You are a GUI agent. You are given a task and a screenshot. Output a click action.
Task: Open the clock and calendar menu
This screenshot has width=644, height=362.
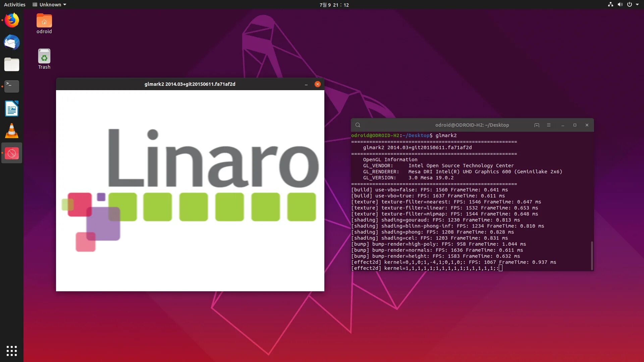click(x=334, y=5)
